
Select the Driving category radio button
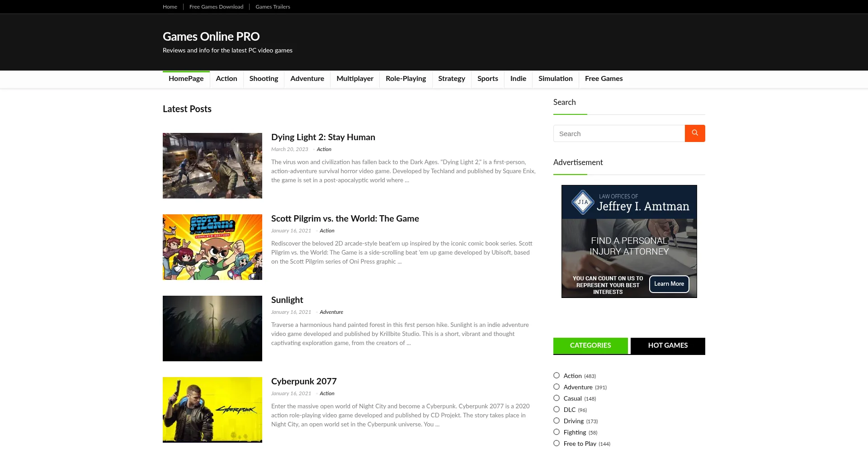(556, 421)
